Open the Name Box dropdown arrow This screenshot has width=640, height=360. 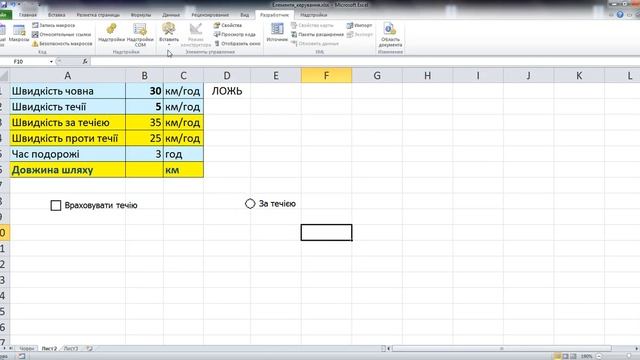[51, 62]
